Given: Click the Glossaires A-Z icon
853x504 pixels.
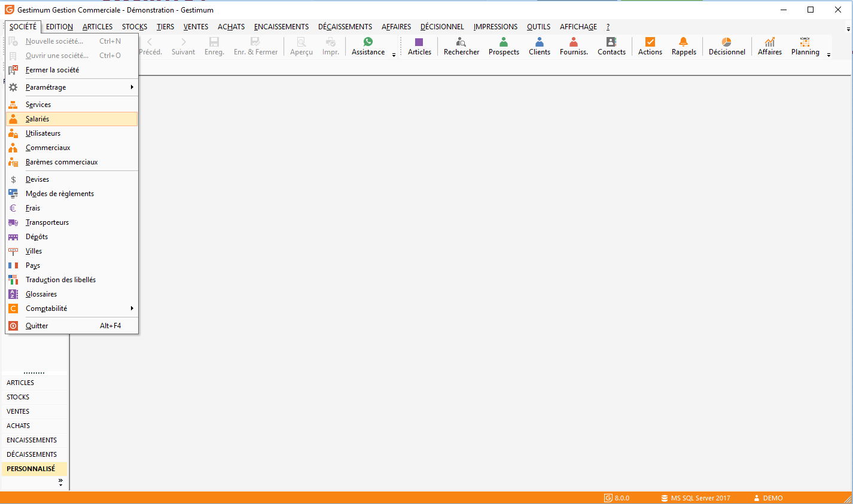Looking at the screenshot, I should [13, 294].
